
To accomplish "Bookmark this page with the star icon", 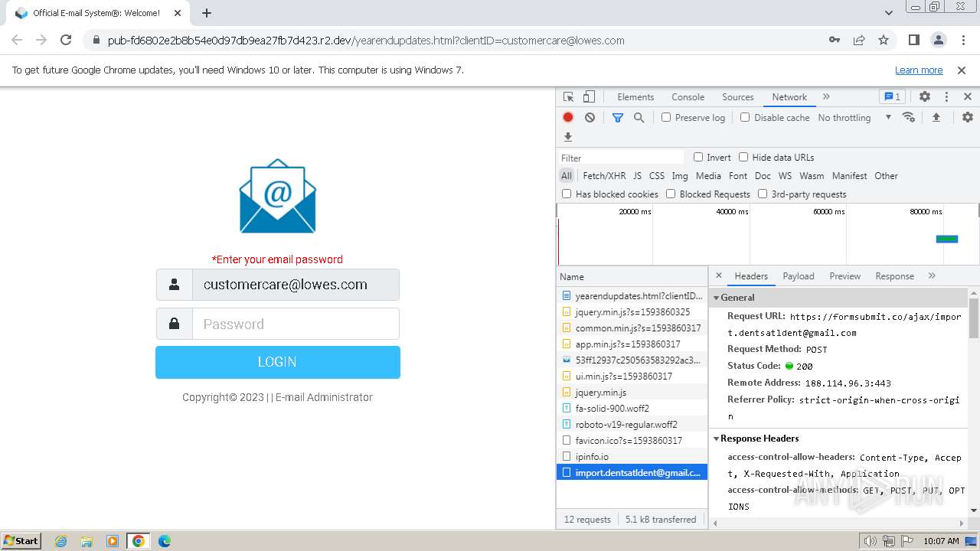I will [884, 40].
